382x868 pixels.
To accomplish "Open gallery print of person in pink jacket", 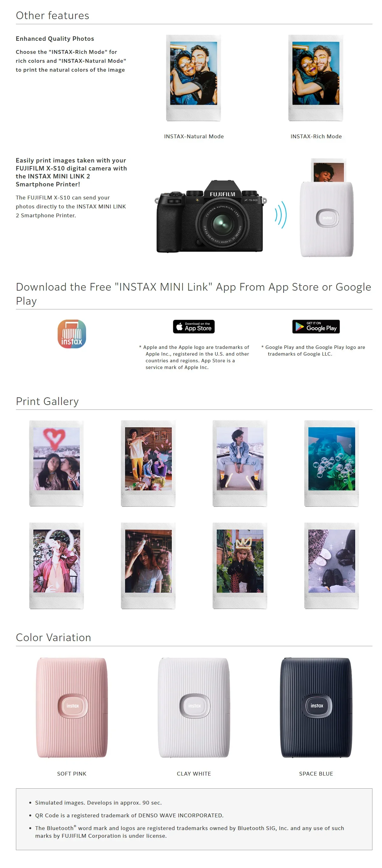I will click(x=57, y=565).
